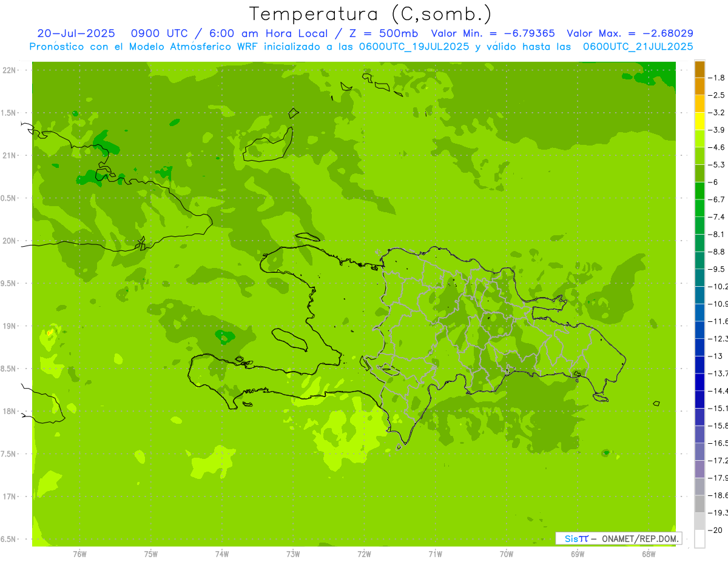Click the '-8.1' legend value
The image size is (728, 562).
[x=717, y=234]
